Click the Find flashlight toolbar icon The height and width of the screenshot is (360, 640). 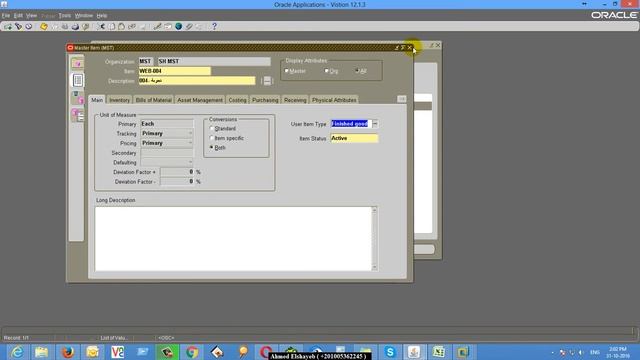pyautogui.click(x=18, y=27)
